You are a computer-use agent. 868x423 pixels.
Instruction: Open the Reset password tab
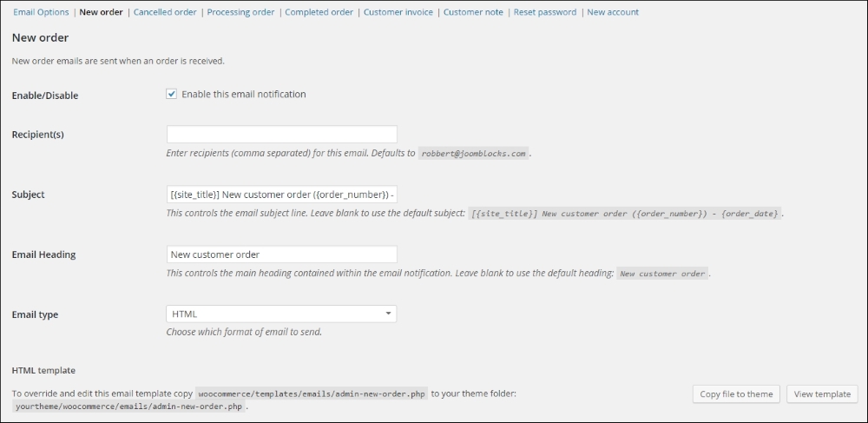pos(545,12)
